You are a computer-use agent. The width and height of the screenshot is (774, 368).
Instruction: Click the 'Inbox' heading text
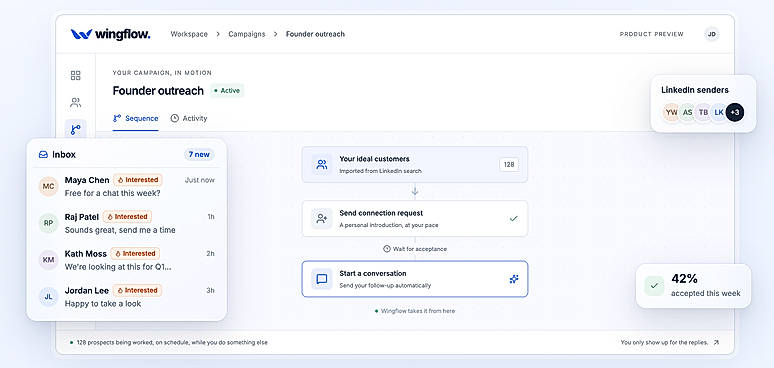(x=64, y=154)
